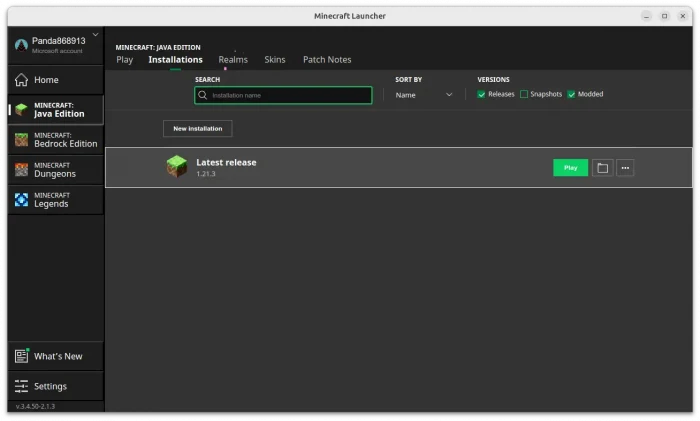Toggle the Releases versions checkbox
Screen dimensions: 700x421
(481, 94)
